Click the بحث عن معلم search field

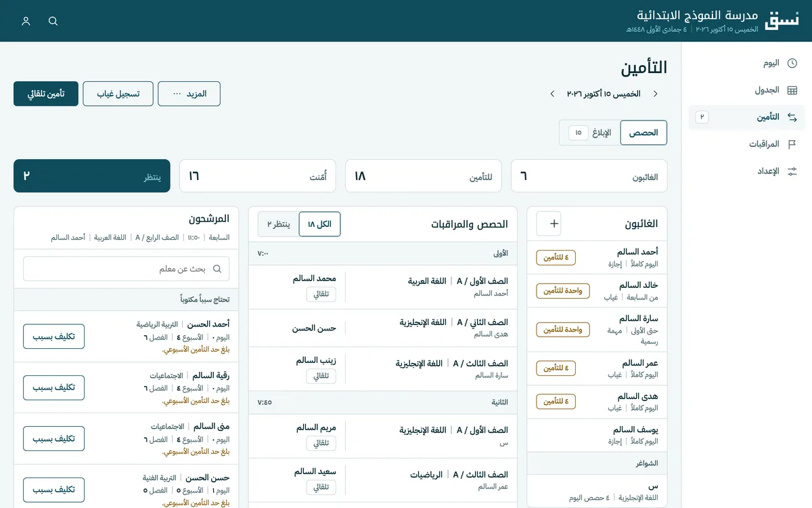coord(126,269)
